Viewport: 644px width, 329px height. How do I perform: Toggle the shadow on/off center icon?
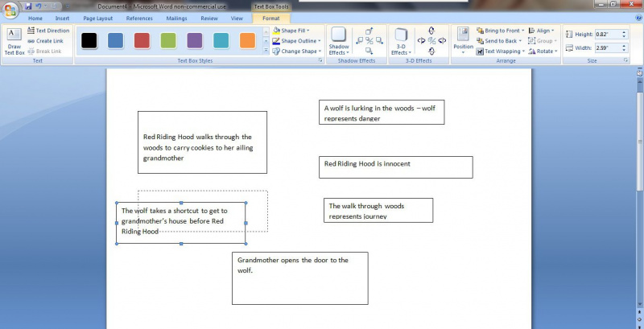tap(369, 40)
